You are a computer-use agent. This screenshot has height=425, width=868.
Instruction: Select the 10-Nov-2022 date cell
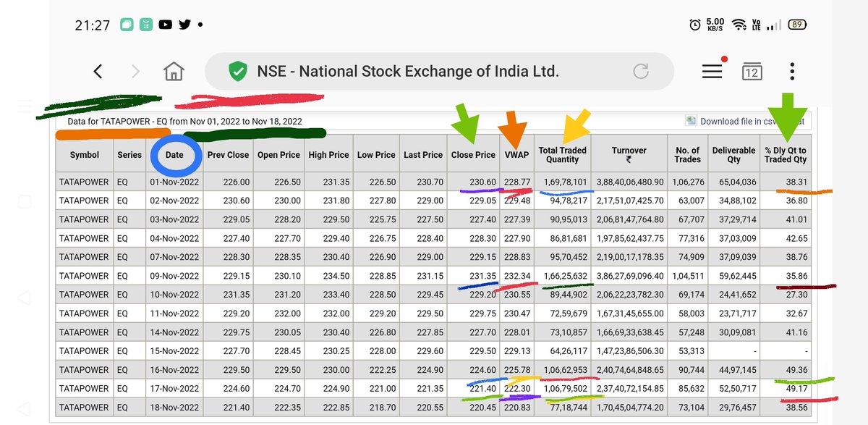point(174,295)
